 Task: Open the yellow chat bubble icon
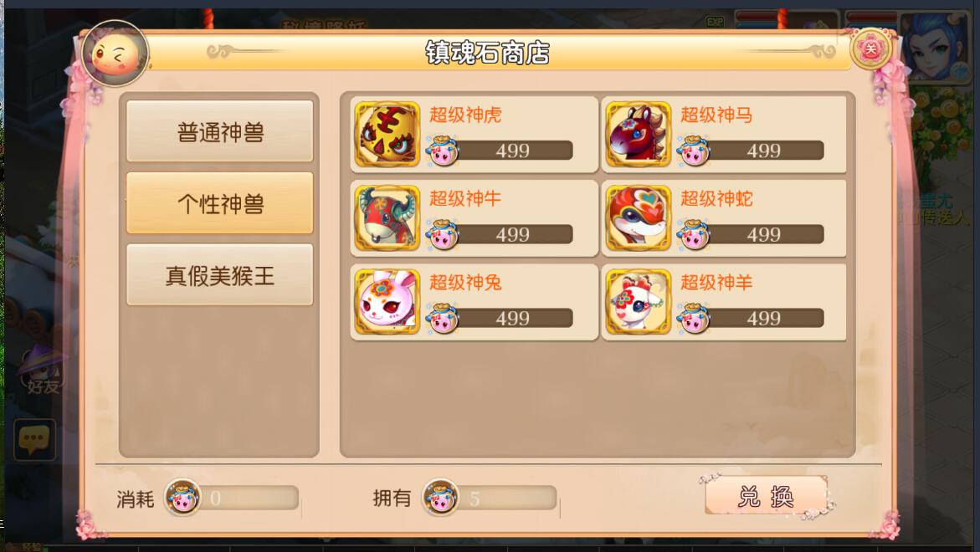click(34, 440)
